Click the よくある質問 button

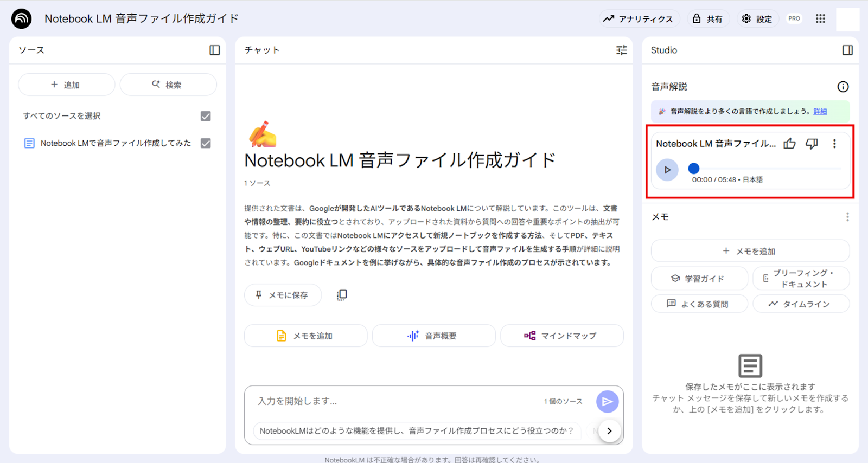click(x=699, y=304)
